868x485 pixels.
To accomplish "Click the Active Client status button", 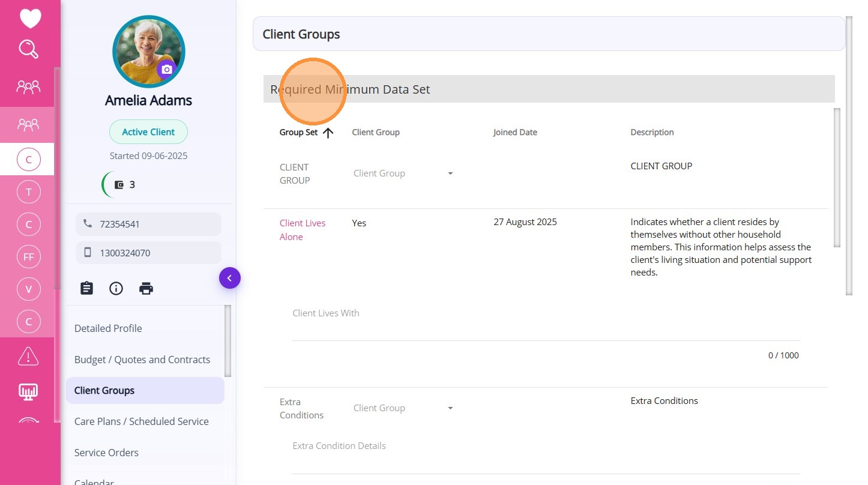I will point(148,132).
